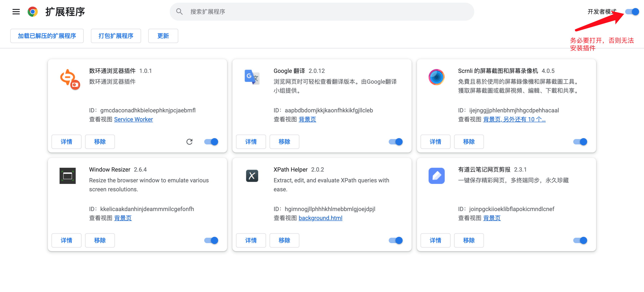644x292 pixels.
Task: Click the 更新 button
Action: (163, 36)
